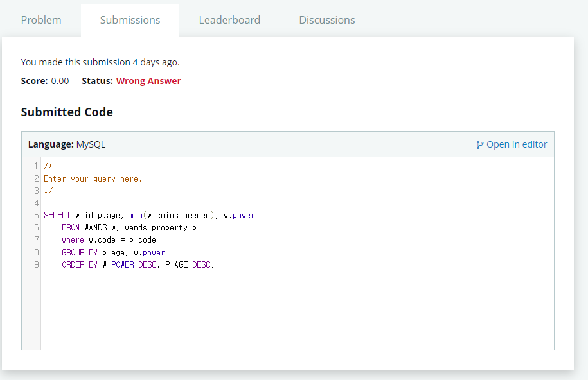Viewport: 588px width, 380px height.
Task: Click the Language: MySQL label
Action: pyautogui.click(x=67, y=144)
